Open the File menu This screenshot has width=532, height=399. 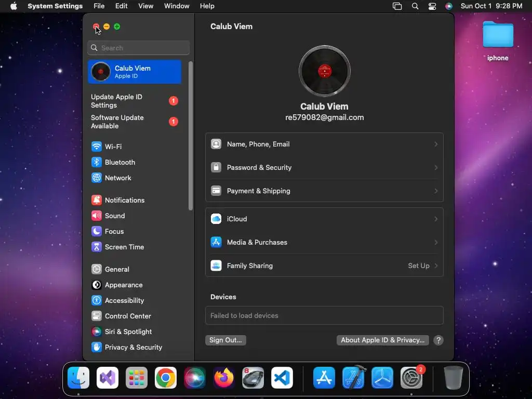[99, 6]
